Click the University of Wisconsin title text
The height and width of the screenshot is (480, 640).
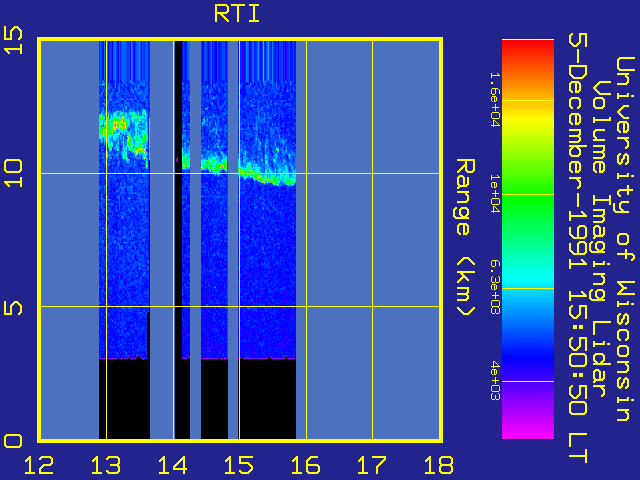(x=625, y=239)
